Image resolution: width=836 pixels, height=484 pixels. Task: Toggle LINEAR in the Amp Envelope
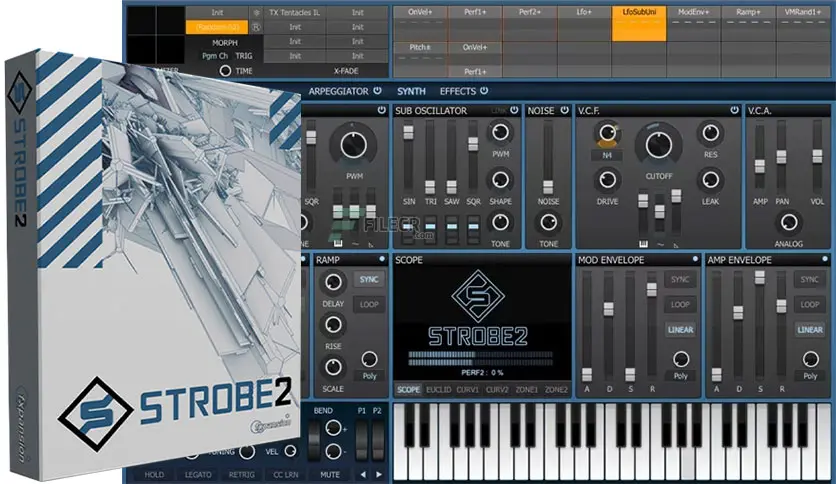coord(809,330)
